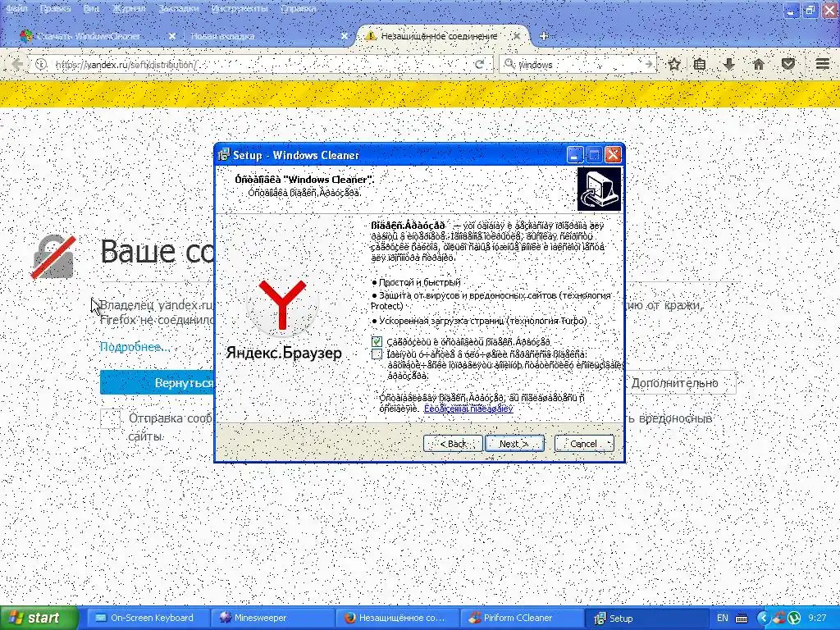Close the Новая вкладка tab

click(345, 36)
